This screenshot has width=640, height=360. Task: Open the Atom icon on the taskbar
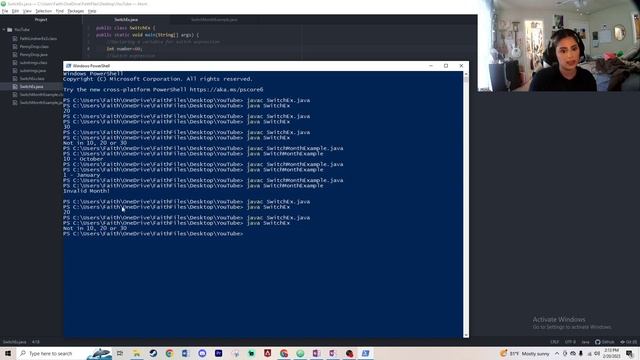[x=300, y=353]
